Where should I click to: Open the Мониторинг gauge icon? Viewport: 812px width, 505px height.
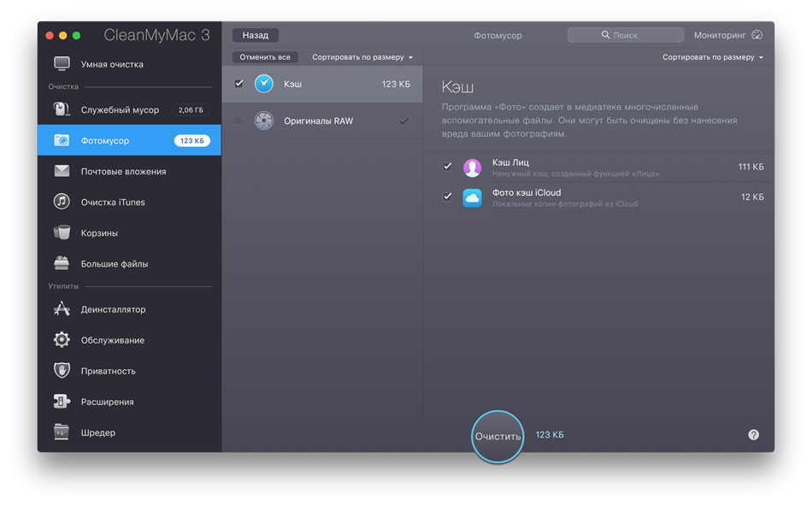(x=757, y=35)
